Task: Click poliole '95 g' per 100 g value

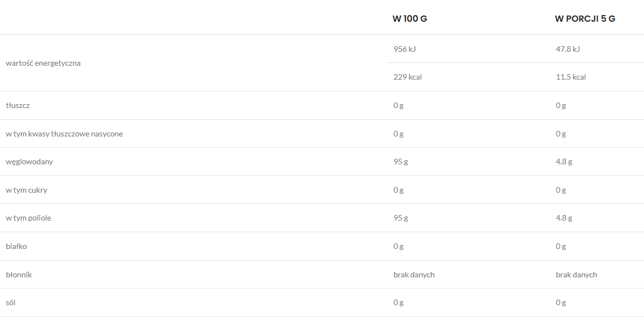Action: coord(401,218)
